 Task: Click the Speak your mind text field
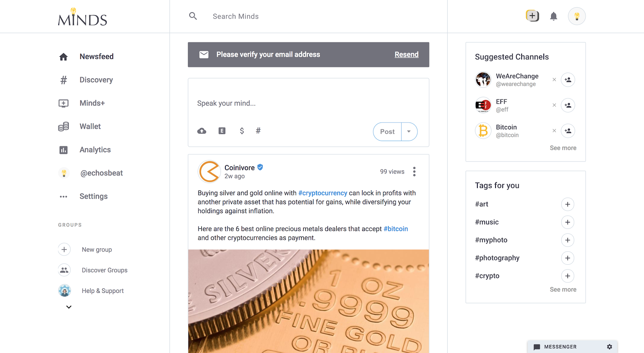(x=308, y=103)
